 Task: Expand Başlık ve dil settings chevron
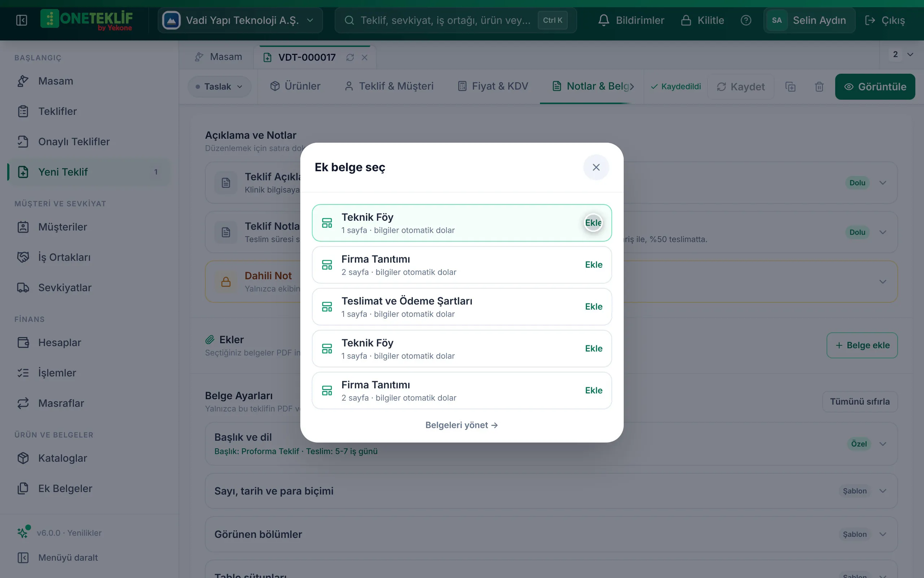click(883, 444)
